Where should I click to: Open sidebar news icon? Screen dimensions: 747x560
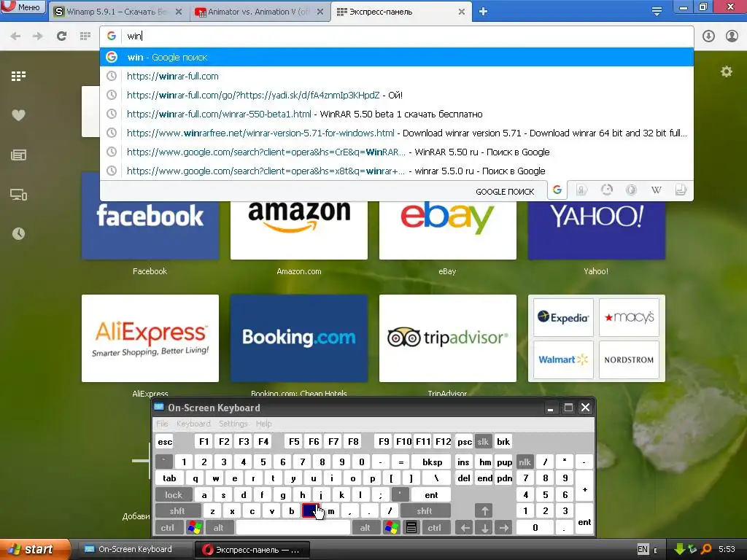18,155
